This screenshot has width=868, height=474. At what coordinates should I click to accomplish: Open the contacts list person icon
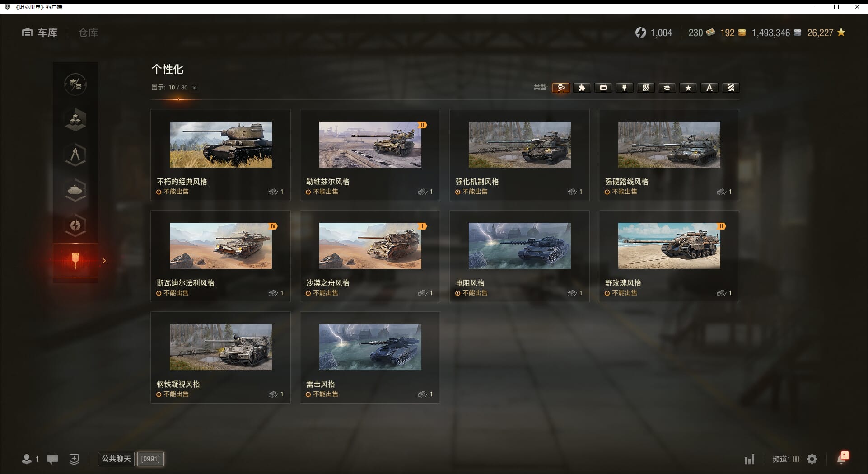pyautogui.click(x=27, y=459)
